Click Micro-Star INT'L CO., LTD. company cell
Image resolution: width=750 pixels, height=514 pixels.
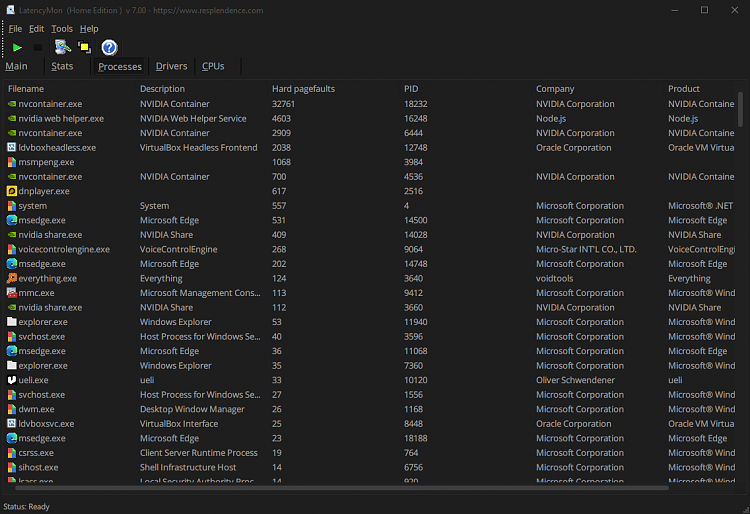tap(586, 249)
